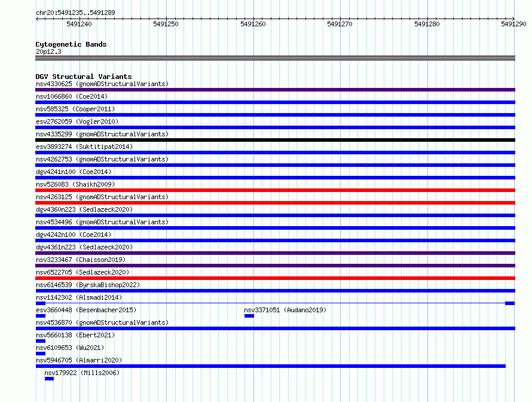This screenshot has height=402, width=532.
Task: Click the right-end block of nsv1142302
Action: (510, 303)
